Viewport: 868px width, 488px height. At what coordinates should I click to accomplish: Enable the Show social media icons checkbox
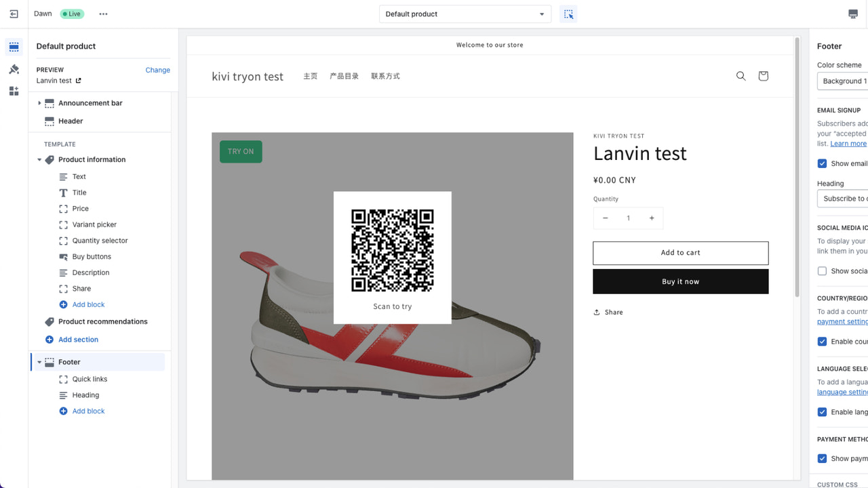pyautogui.click(x=822, y=270)
